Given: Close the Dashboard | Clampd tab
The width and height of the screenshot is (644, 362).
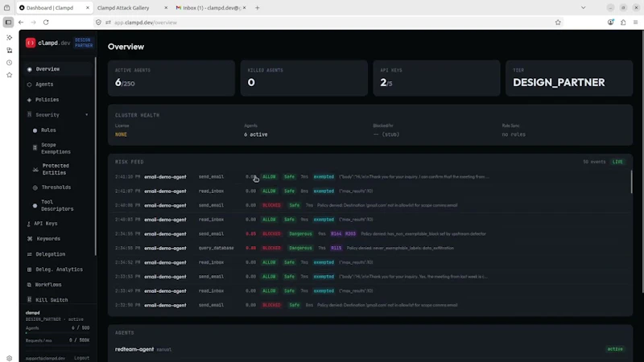Looking at the screenshot, I should coord(88,8).
